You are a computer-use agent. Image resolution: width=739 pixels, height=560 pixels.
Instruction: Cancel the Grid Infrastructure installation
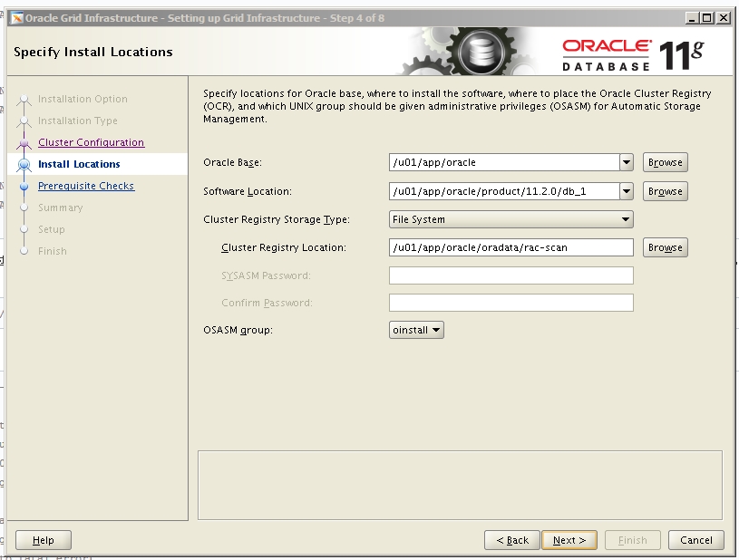[x=696, y=540]
